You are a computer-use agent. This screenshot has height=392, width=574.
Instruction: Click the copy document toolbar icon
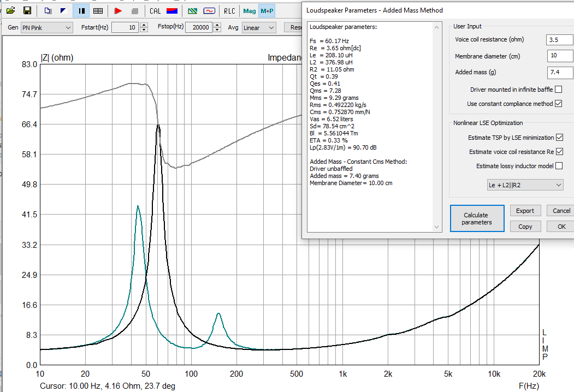(48, 10)
